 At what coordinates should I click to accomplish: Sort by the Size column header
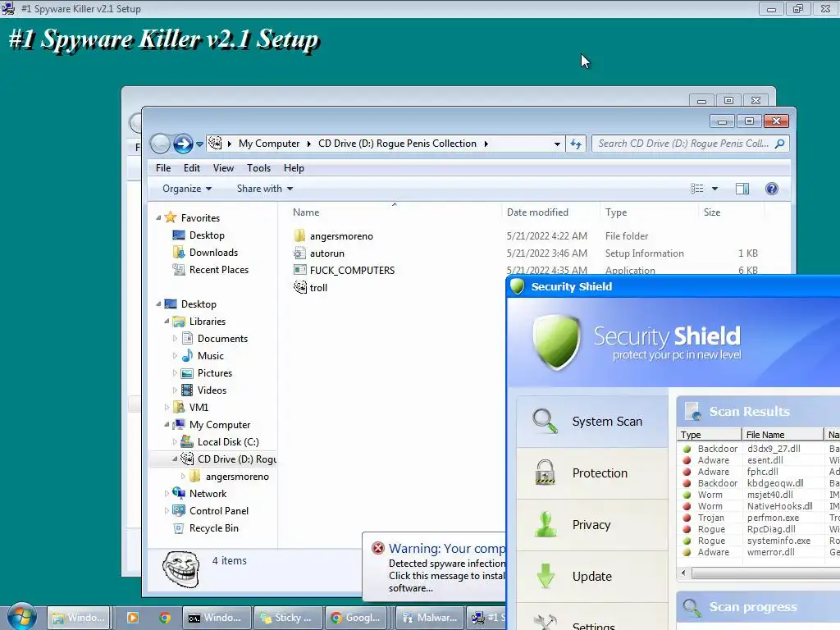click(x=712, y=212)
